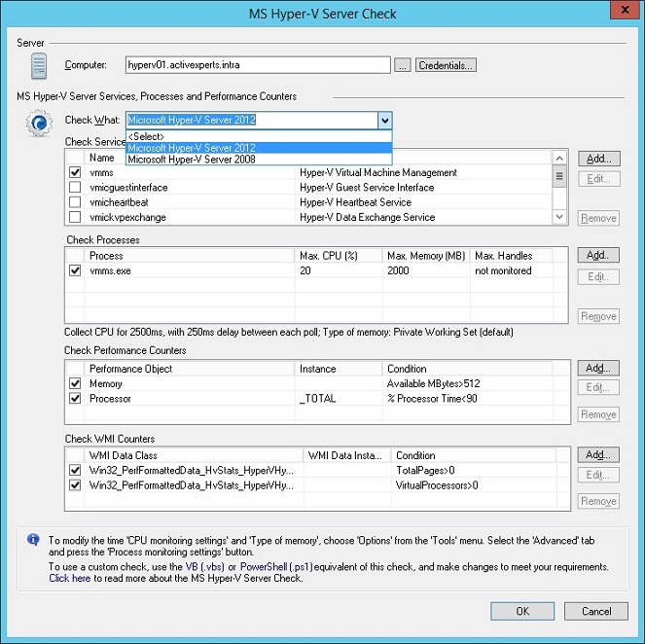Choose Microsoft Hyper-V Server 2008 option

[259, 160]
